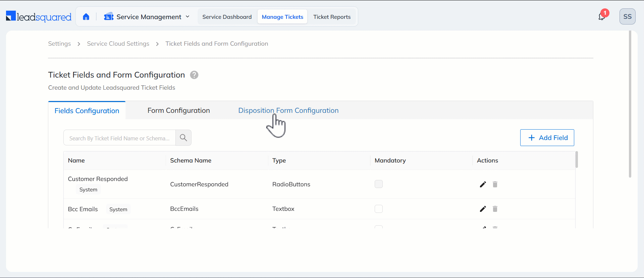
Task: Click the Mandatory column header
Action: [390, 160]
